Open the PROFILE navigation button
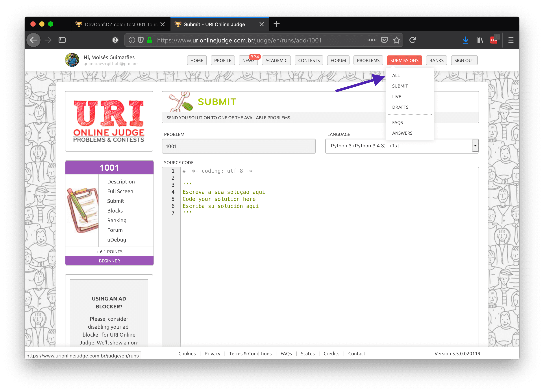The image size is (544, 392). (223, 60)
